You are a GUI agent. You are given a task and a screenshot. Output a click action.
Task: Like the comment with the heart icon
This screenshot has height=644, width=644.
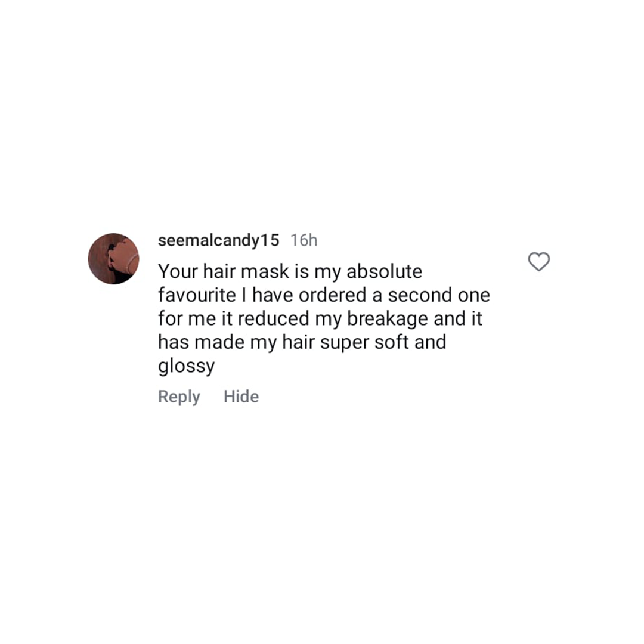(538, 262)
